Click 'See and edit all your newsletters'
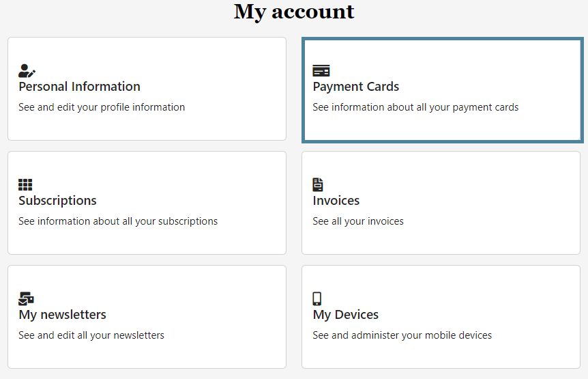 pos(91,335)
